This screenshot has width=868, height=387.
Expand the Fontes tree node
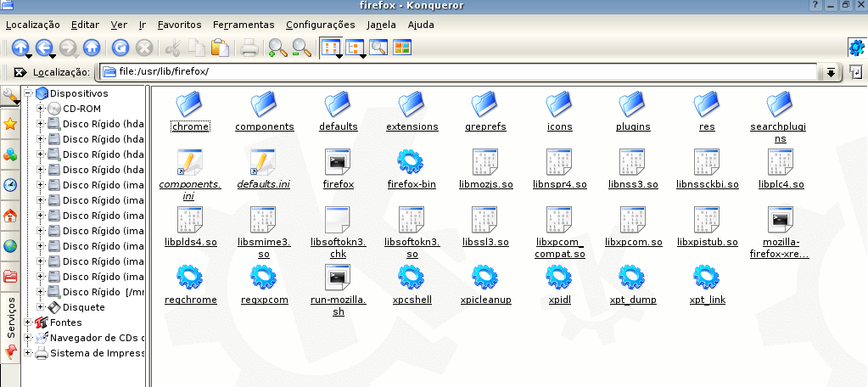28,322
